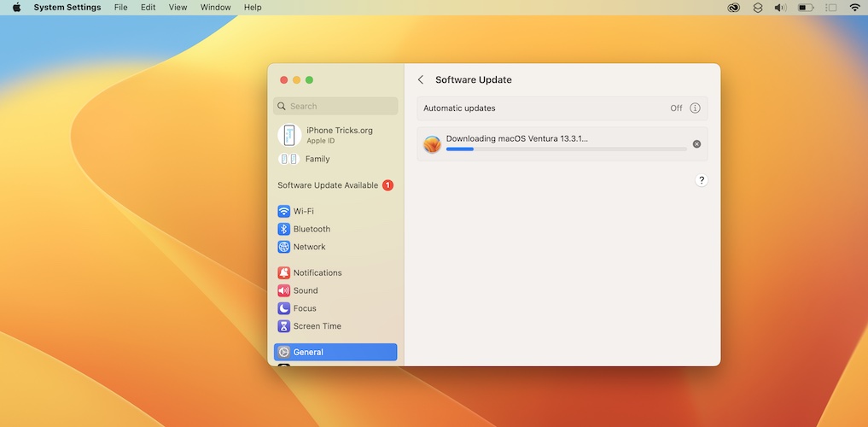Select the Focus label in sidebar
The width and height of the screenshot is (868, 427).
pos(305,308)
